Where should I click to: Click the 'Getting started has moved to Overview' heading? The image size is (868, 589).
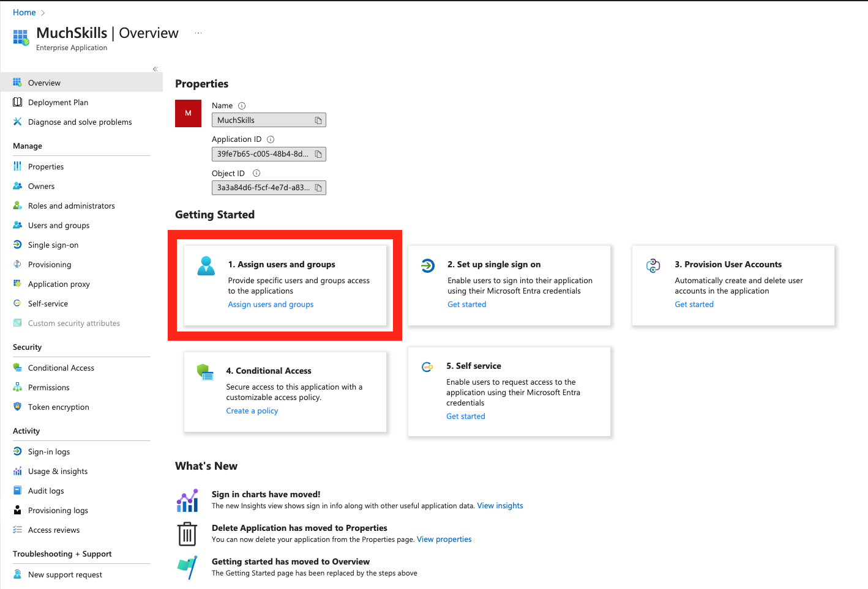(x=291, y=561)
